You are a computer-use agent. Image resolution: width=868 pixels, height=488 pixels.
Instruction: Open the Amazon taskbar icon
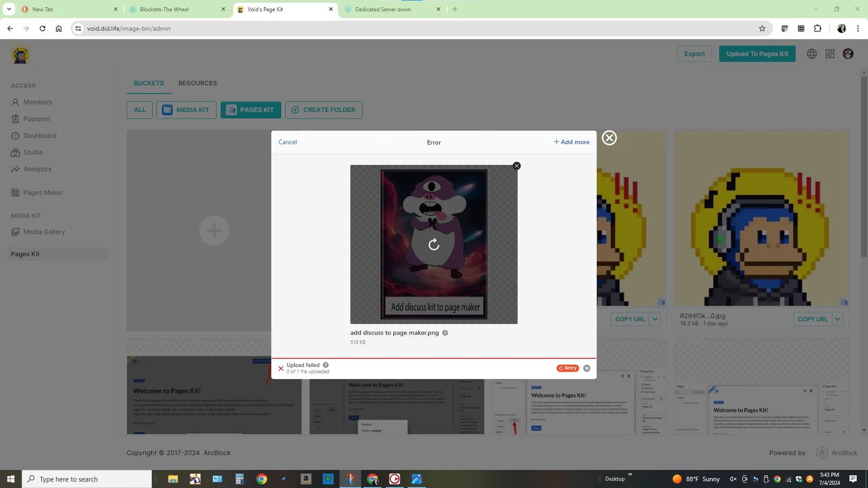point(306,479)
